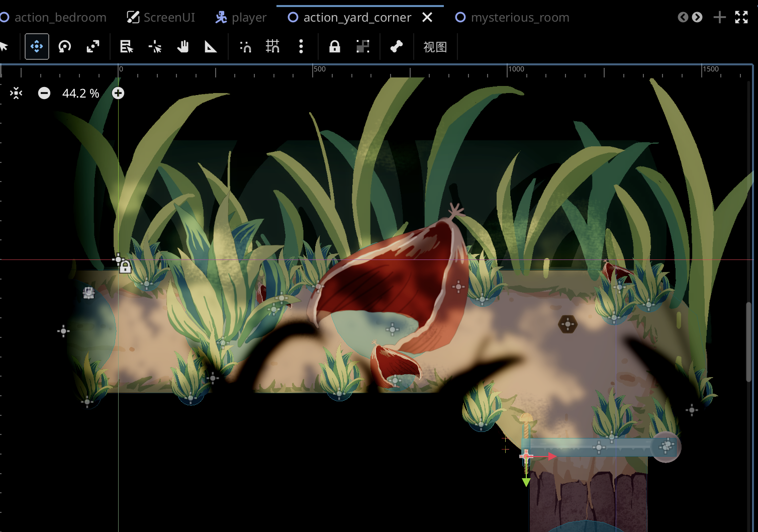The image size is (758, 532).
Task: Select the Rotate mode tool
Action: point(65,47)
